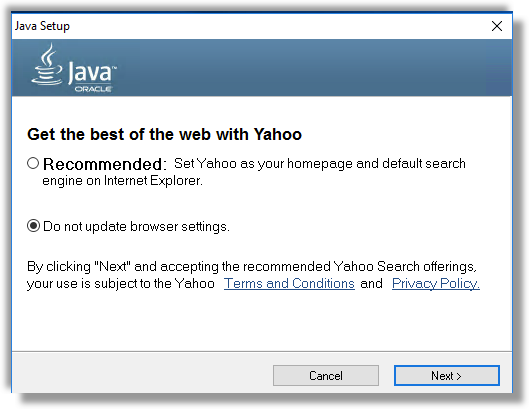Viewport: 529px width, 409px height.
Task: Click the Next button to continue
Action: click(447, 376)
